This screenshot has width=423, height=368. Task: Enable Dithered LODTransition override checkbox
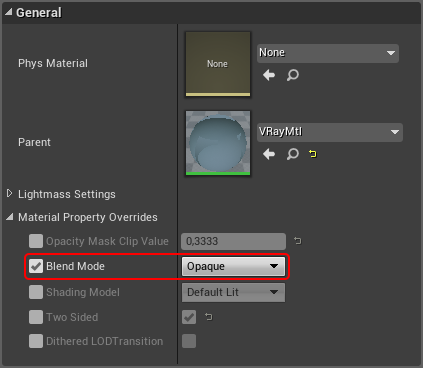coord(36,341)
